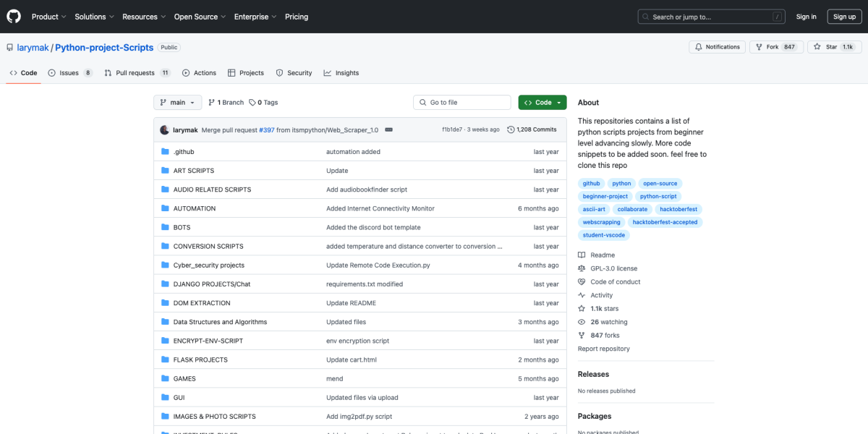Open the Open Source menu
Viewport: 868px width, 434px height.
click(198, 17)
